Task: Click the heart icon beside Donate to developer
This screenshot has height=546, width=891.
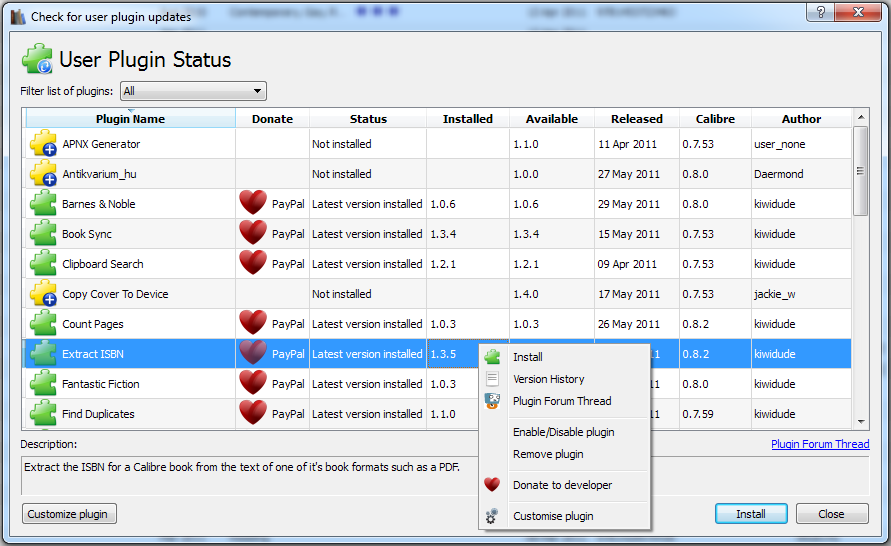Action: pyautogui.click(x=492, y=485)
